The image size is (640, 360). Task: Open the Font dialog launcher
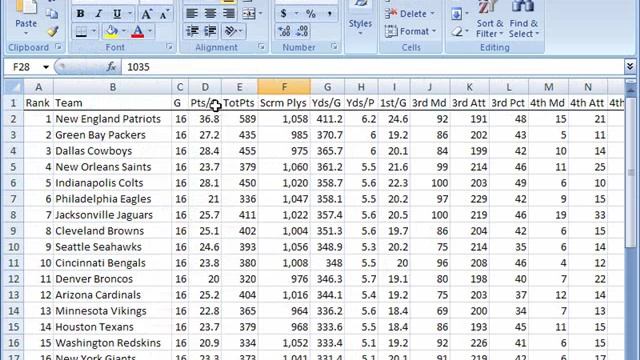169,47
